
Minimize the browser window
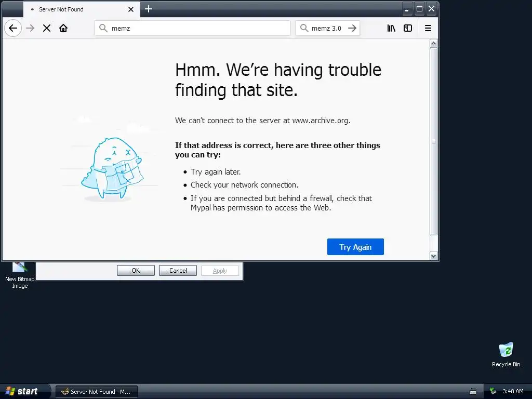(x=407, y=9)
